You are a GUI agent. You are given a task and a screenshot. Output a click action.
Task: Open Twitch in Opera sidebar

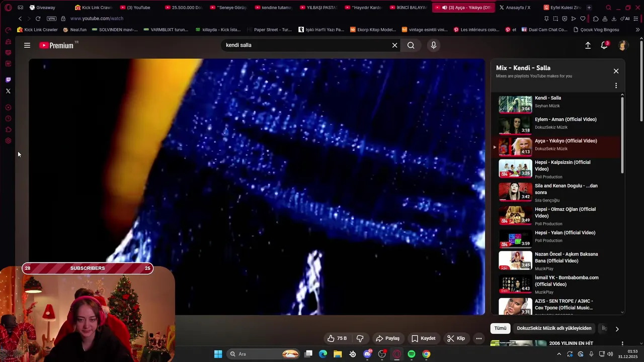pyautogui.click(x=8, y=79)
